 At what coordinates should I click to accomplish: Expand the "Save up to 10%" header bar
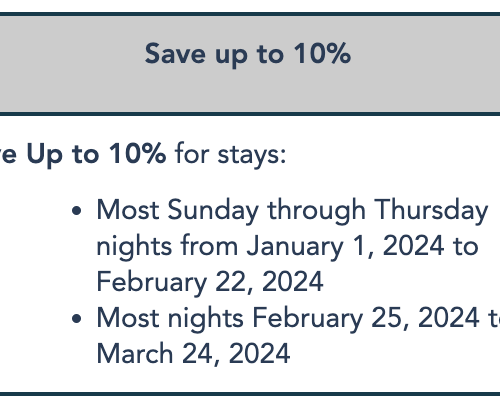pyautogui.click(x=250, y=64)
